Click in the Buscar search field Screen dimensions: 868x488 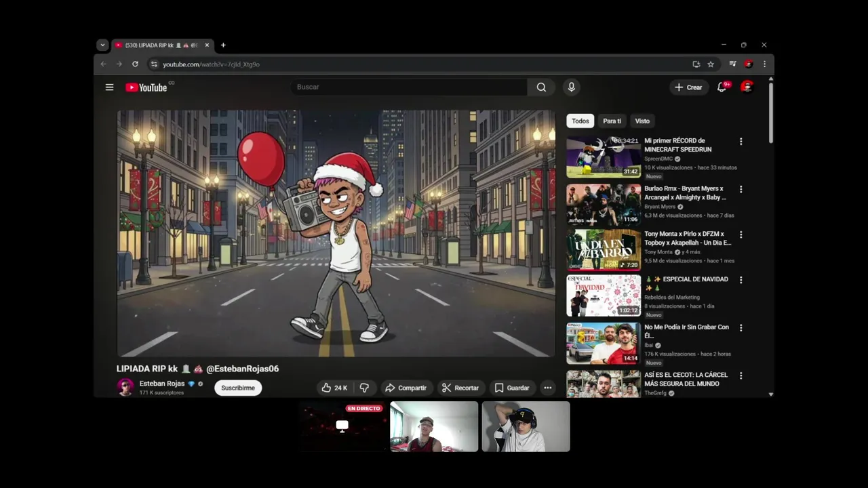(410, 87)
